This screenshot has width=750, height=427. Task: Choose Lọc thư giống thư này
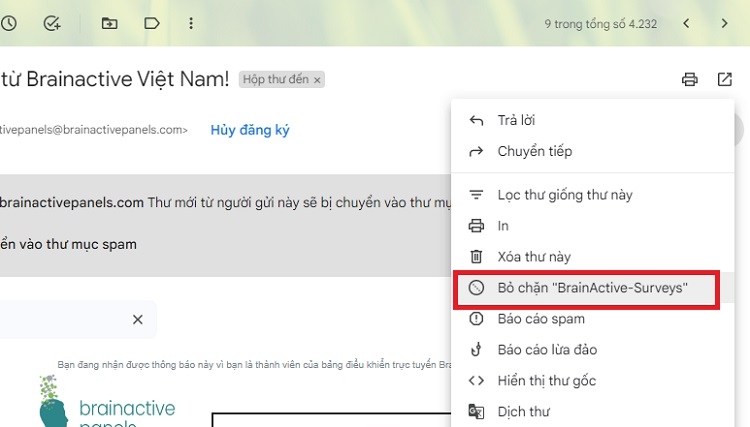[593, 195]
